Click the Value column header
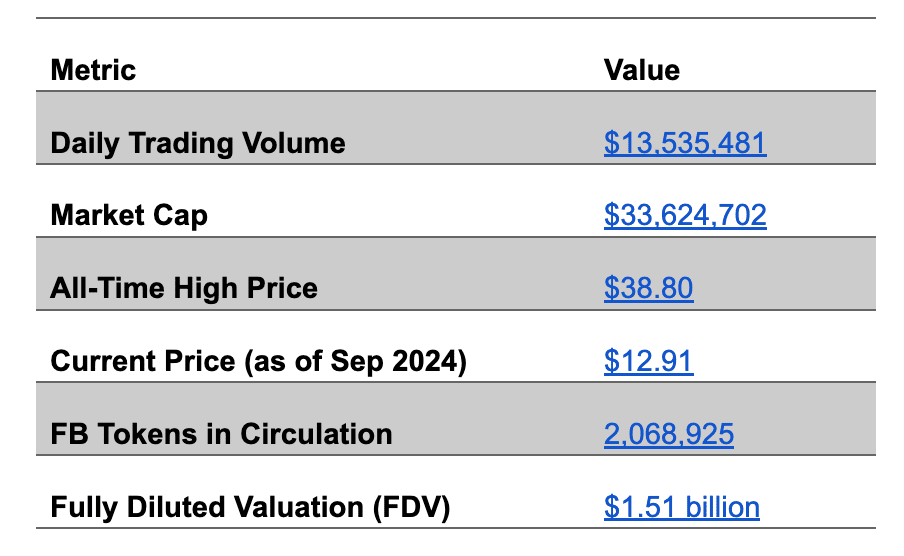Image resolution: width=904 pixels, height=556 pixels. (x=641, y=70)
